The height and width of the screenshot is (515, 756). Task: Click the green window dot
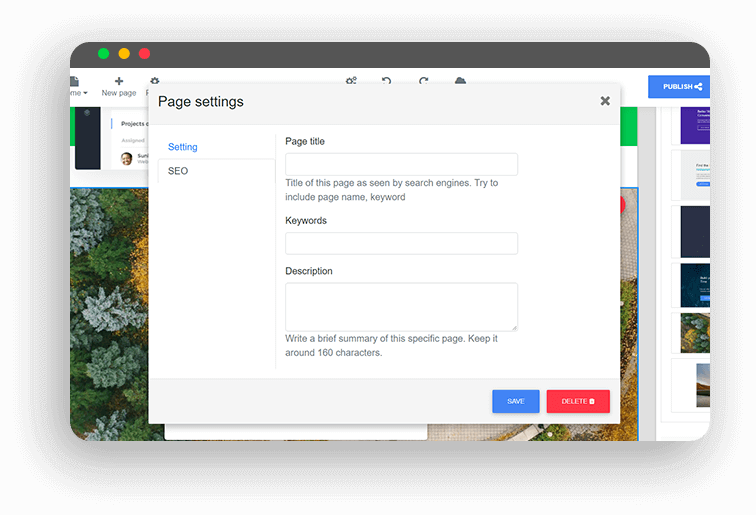(x=103, y=54)
